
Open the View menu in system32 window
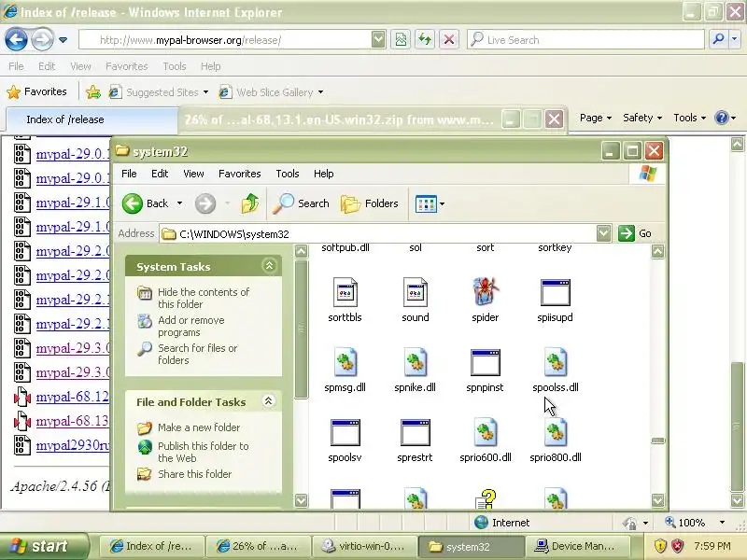(x=193, y=174)
